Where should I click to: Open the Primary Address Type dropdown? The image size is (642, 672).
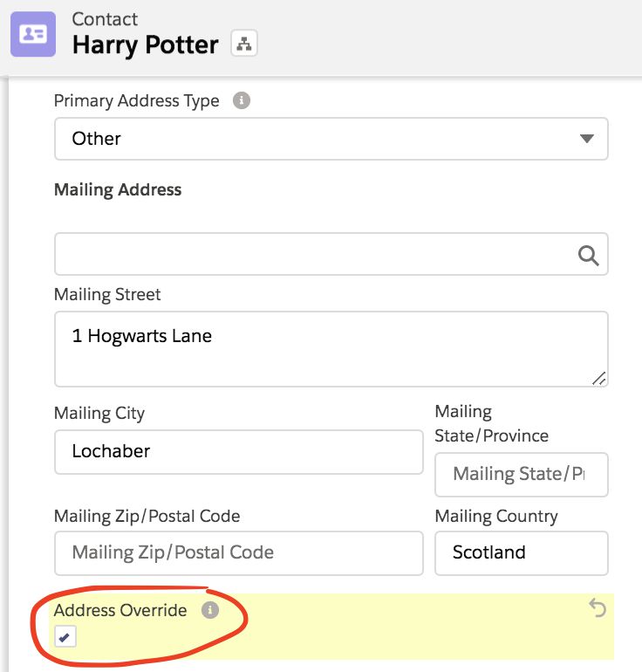[331, 139]
